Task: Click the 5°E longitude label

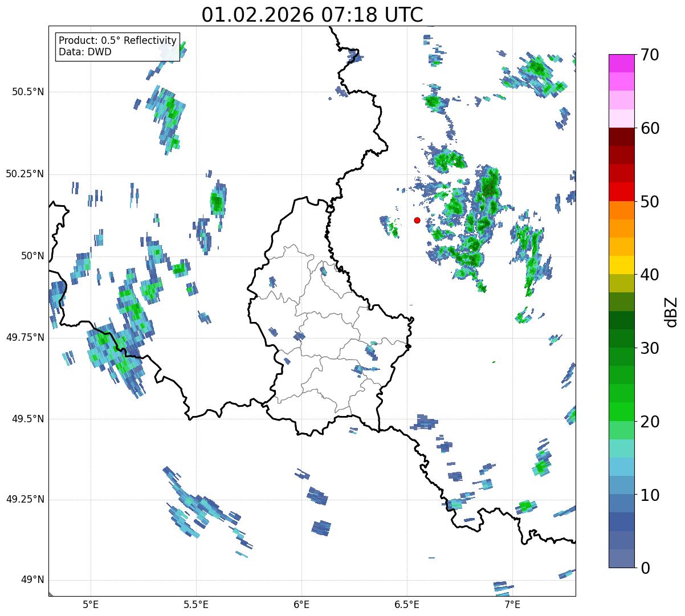Action: pos(91,604)
